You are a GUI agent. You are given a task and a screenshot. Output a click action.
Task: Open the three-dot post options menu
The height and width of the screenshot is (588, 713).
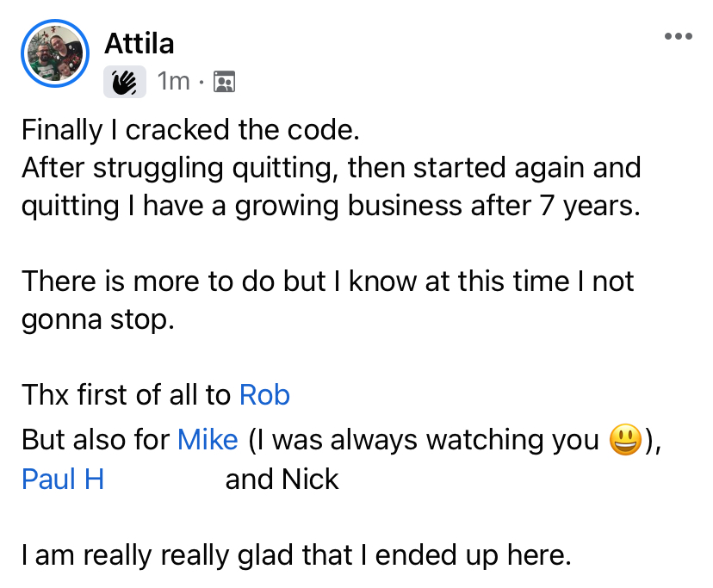point(678,36)
